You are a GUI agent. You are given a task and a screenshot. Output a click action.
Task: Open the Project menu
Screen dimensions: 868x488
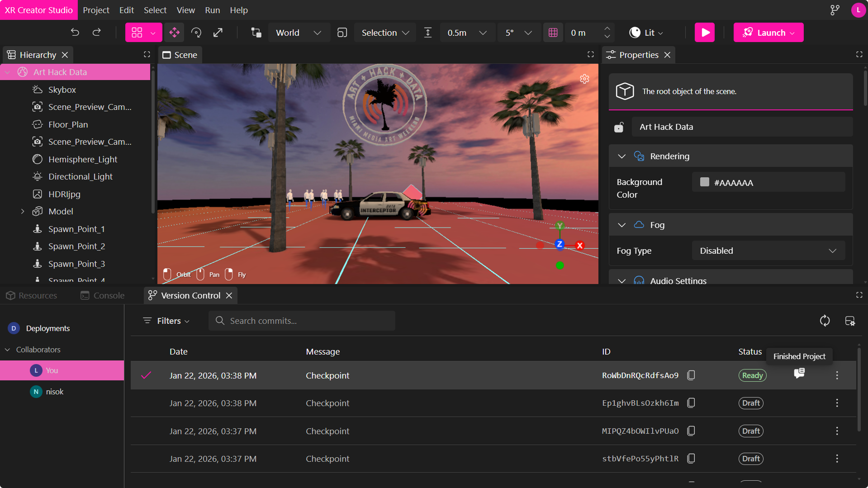click(96, 10)
